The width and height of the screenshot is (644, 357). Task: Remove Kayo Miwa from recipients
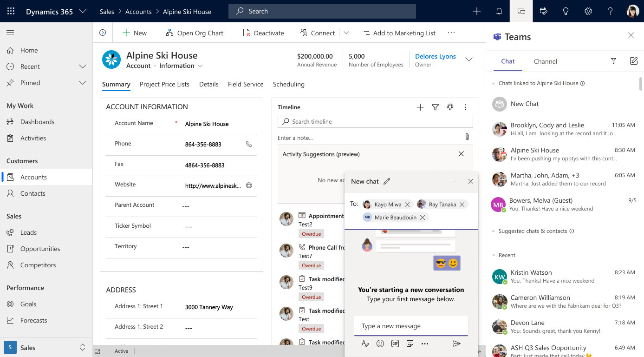(x=407, y=205)
